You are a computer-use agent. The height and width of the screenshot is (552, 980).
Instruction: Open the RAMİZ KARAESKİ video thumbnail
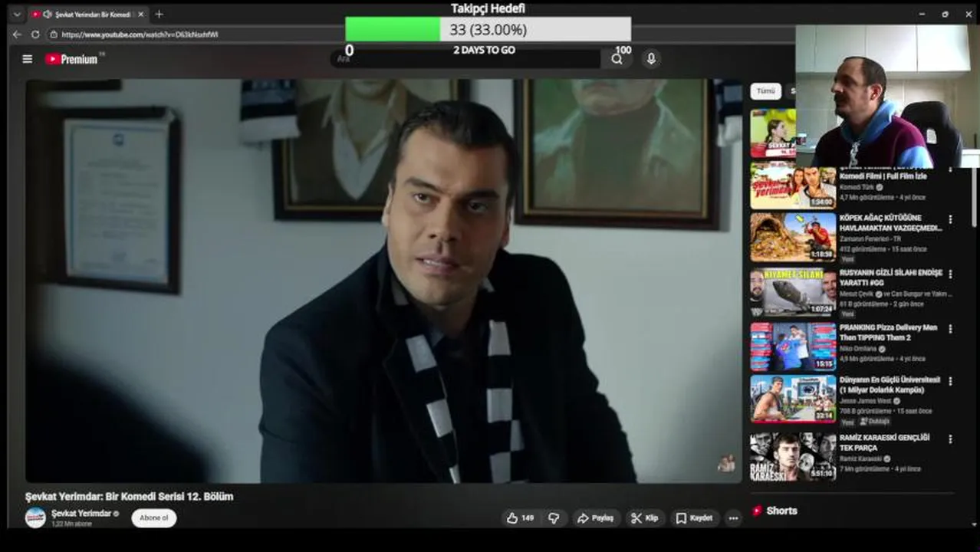tap(793, 457)
